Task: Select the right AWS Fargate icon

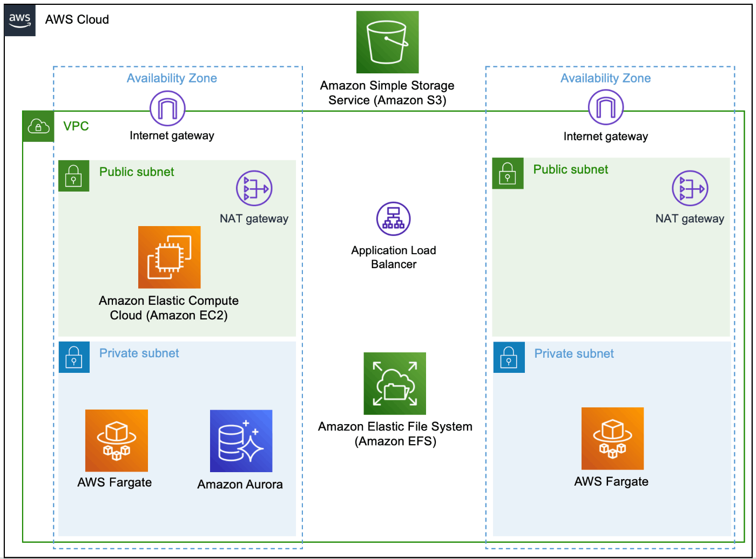Action: tap(612, 439)
